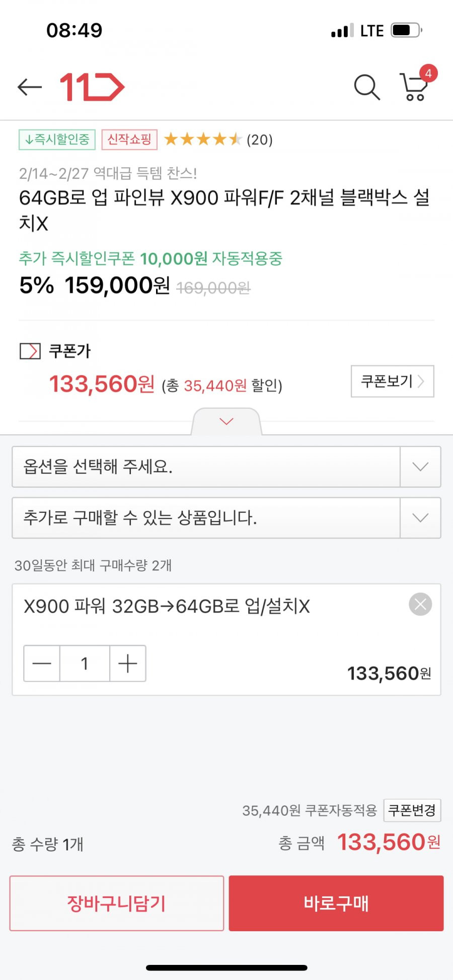Increase quantity with the plus button
The image size is (453, 980).
click(128, 663)
